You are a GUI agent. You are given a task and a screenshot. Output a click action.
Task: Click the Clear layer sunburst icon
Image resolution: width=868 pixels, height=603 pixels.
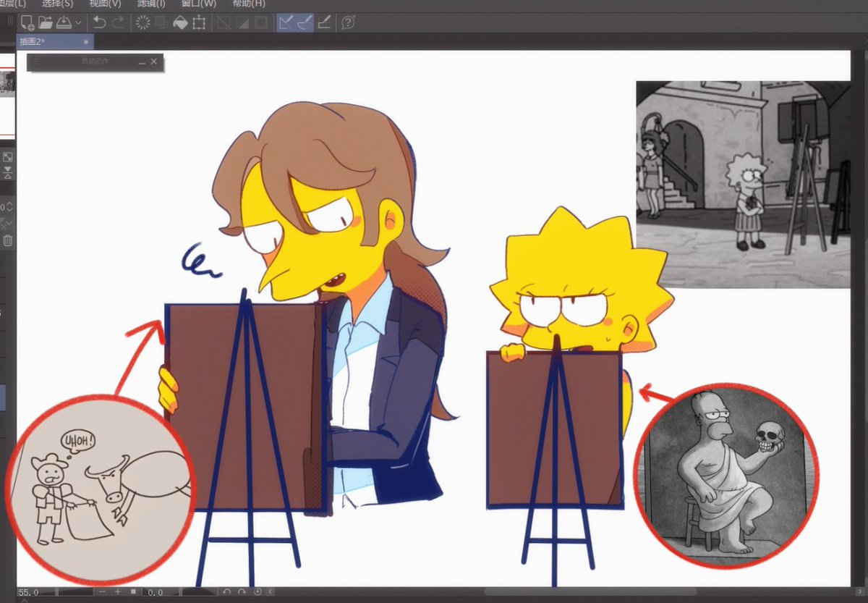[143, 22]
